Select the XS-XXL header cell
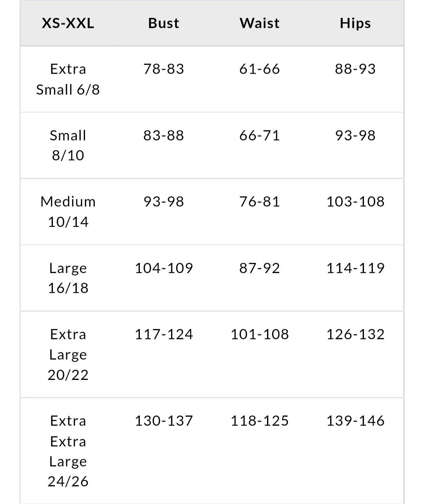The width and height of the screenshot is (423, 504). (x=68, y=23)
